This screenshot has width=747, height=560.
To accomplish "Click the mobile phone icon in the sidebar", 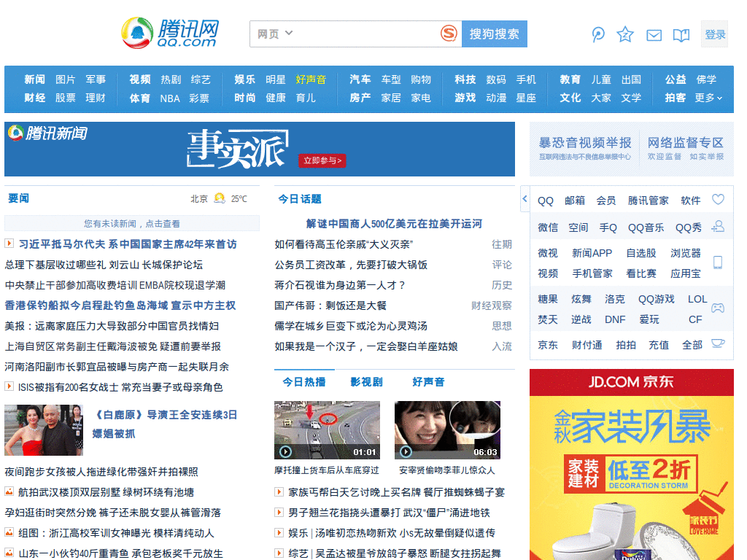I will click(719, 262).
